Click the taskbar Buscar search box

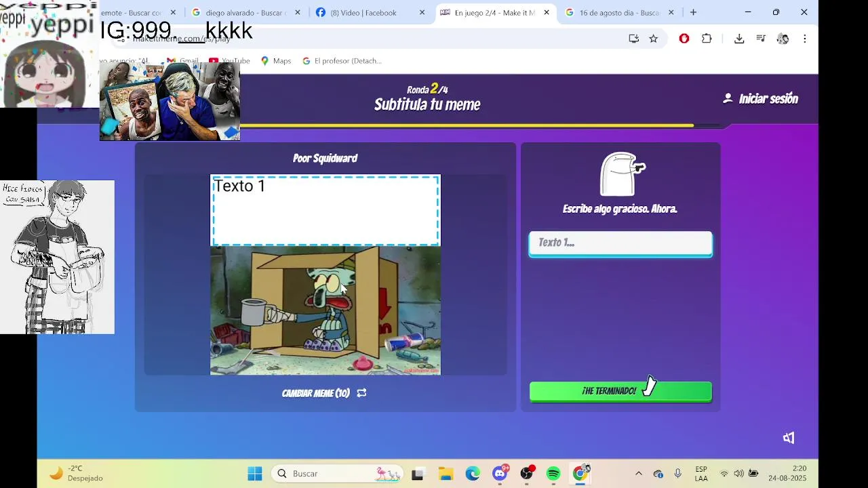[338, 474]
